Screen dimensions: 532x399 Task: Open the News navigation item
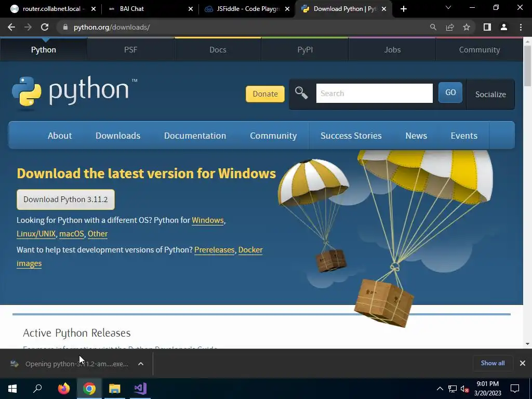point(416,136)
